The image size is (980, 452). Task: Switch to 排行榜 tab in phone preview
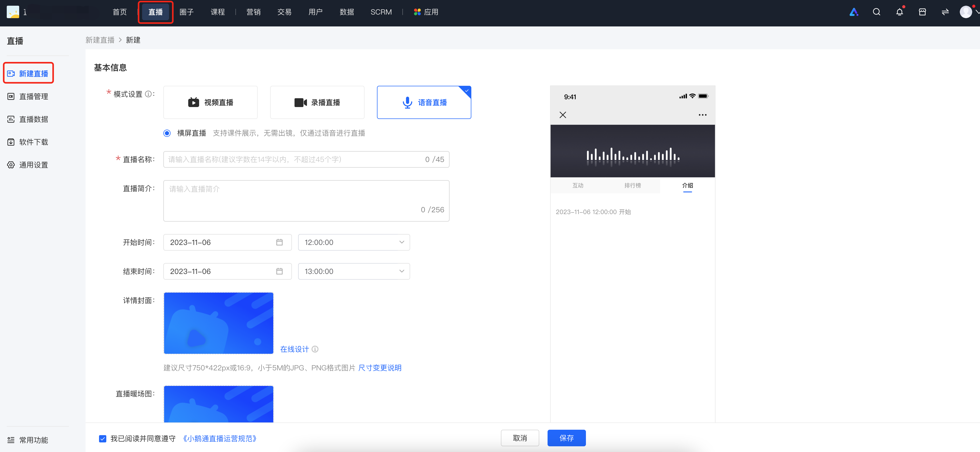coord(632,185)
